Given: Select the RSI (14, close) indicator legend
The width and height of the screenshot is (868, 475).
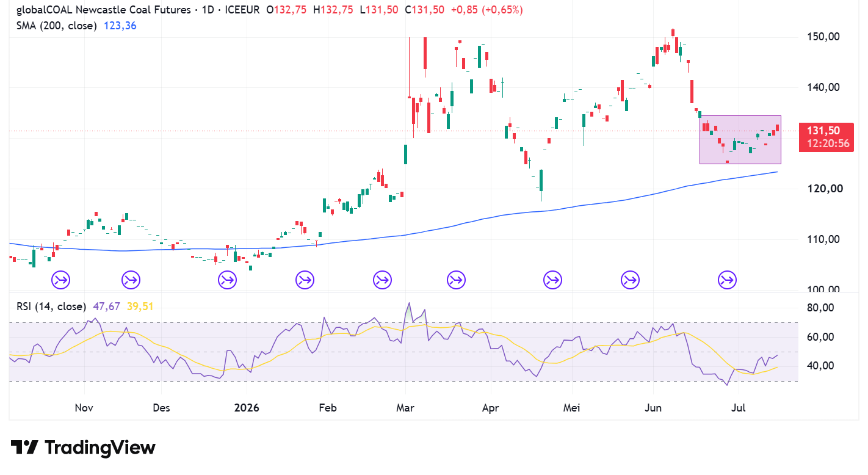Looking at the screenshot, I should pos(51,306).
